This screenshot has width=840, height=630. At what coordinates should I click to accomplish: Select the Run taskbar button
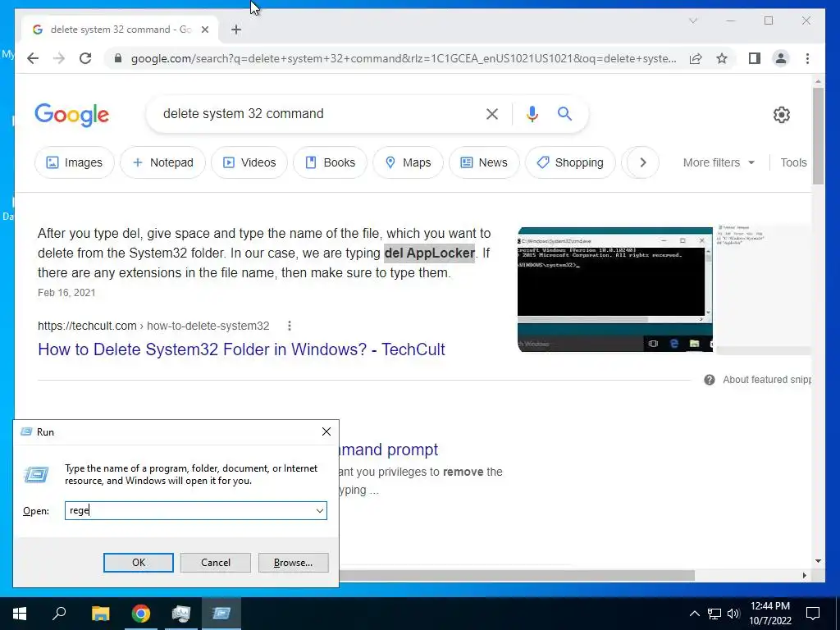pyautogui.click(x=221, y=614)
